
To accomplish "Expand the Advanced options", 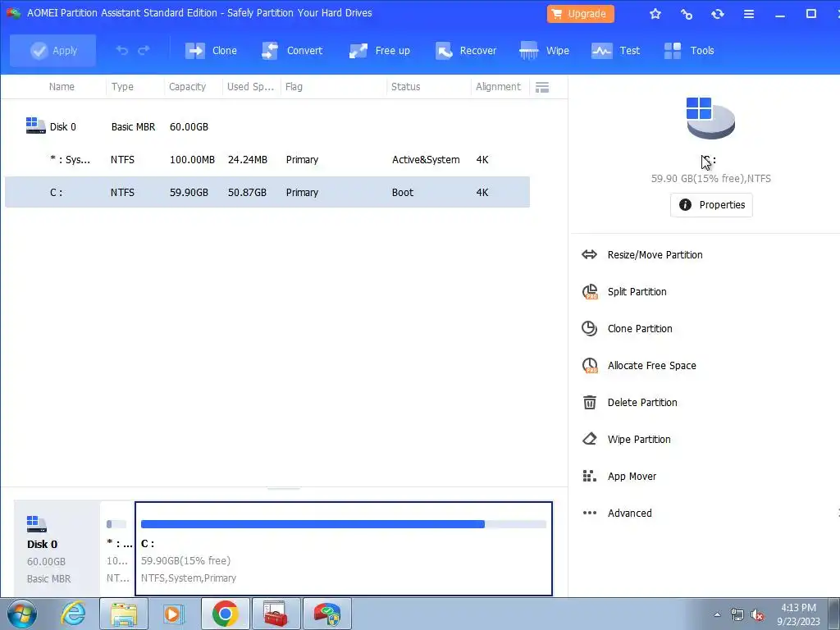I will pyautogui.click(x=629, y=514).
